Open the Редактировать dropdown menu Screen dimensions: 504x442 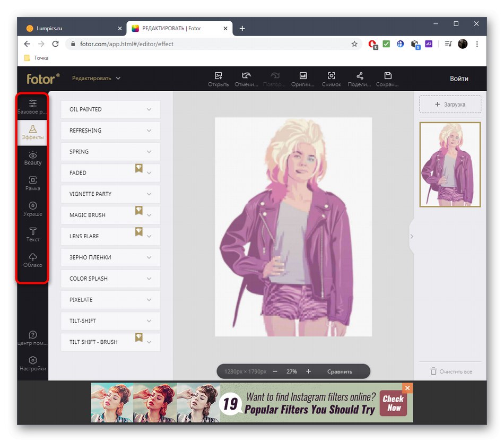click(x=96, y=79)
